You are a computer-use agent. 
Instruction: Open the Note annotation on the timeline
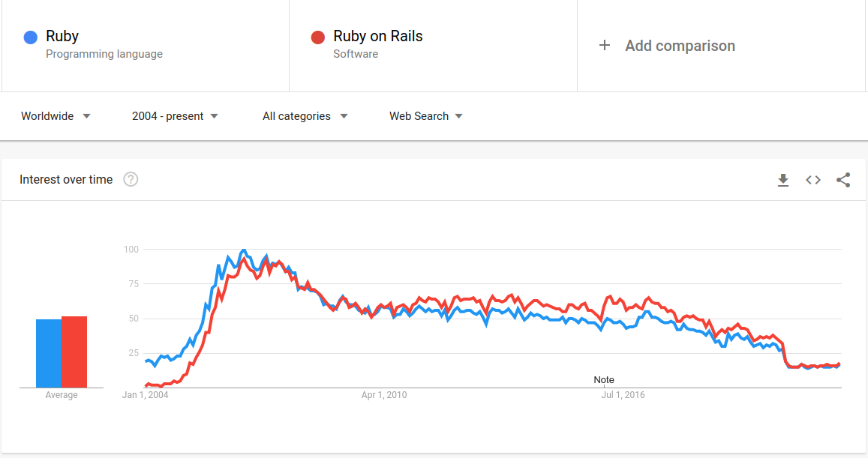[x=604, y=380]
